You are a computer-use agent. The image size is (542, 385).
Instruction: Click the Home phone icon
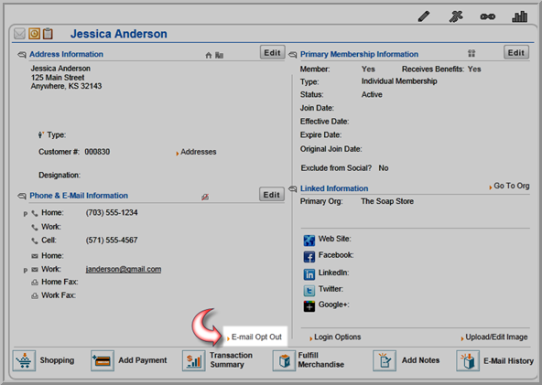click(x=35, y=214)
